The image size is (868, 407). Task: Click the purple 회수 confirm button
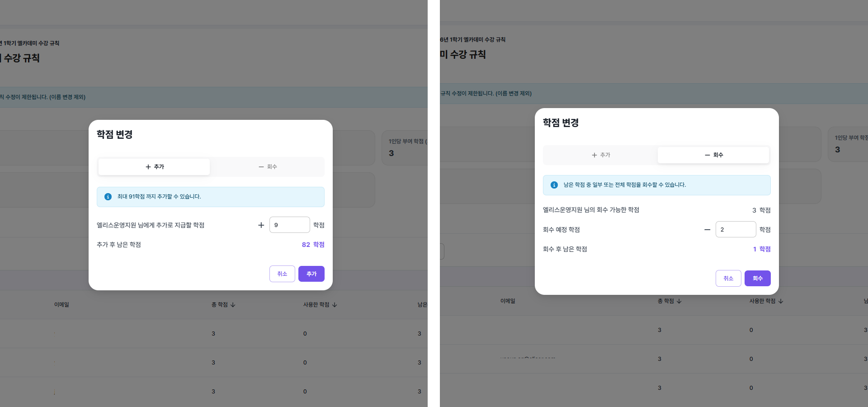point(757,279)
